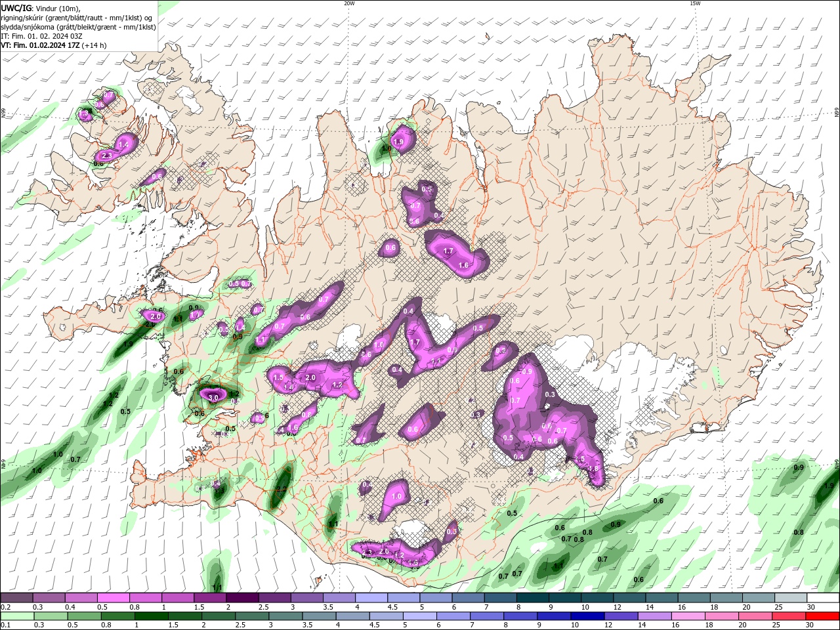Click the royal blue 8–9 rain legend swatch
Viewport: 840px width, 630px height.
(x=555, y=616)
